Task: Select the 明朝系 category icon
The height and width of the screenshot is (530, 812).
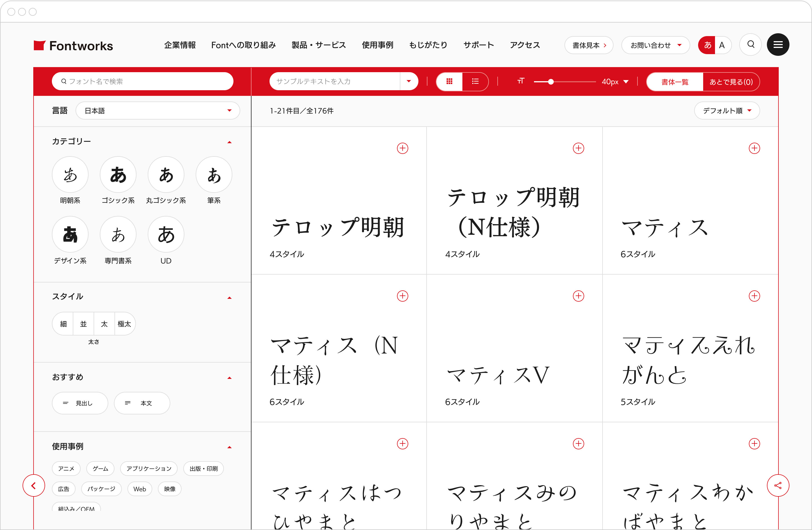Action: pos(70,174)
